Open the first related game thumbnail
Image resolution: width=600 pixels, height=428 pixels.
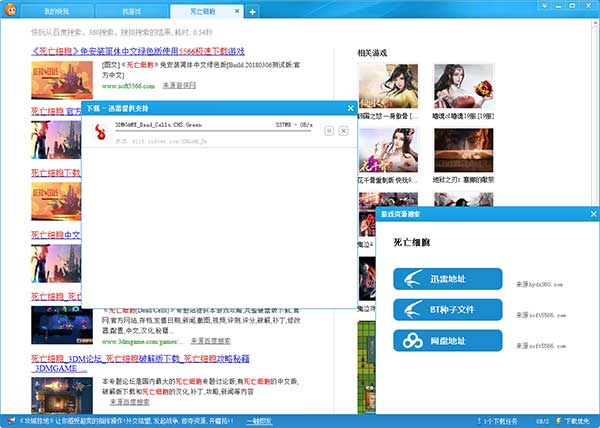[x=388, y=86]
